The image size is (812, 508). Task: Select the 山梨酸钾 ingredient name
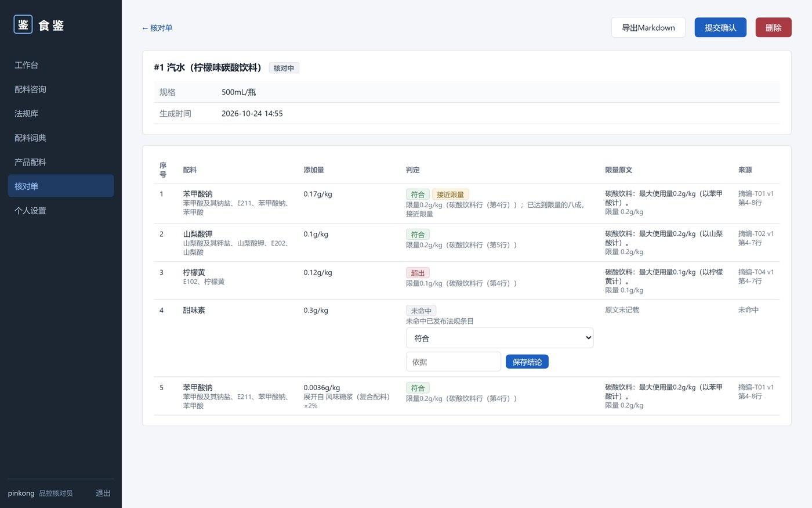[x=198, y=234]
